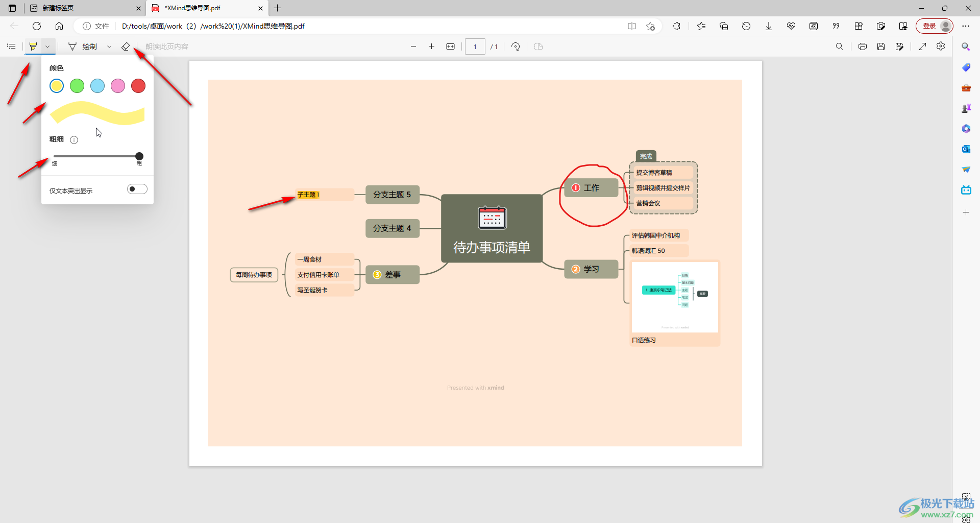Screen dimensions: 980x523
Task: Enter fullscreen PDF view
Action: (922, 46)
